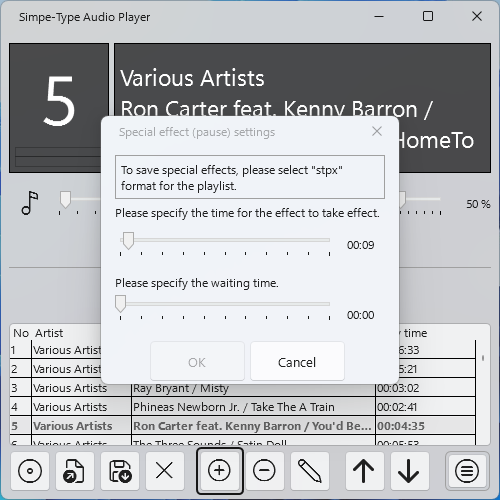Maximize the Simpe-Type Audio Player window
Screen dimensions: 500x500
tap(428, 16)
